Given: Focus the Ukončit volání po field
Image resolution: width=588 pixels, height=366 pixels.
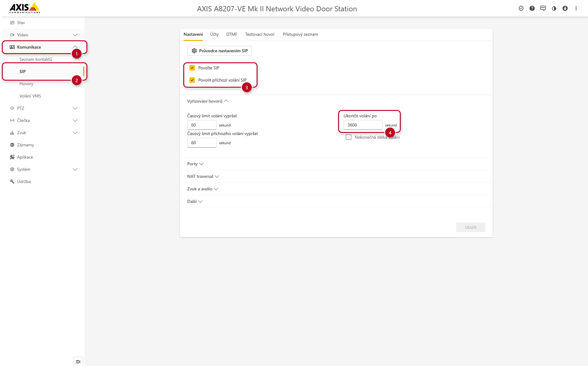Looking at the screenshot, I should click(363, 125).
